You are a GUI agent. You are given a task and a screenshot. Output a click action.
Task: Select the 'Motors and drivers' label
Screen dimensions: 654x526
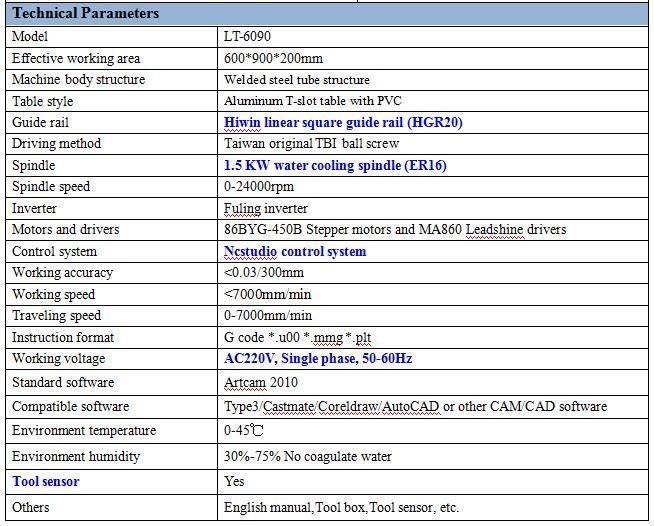[x=65, y=229]
